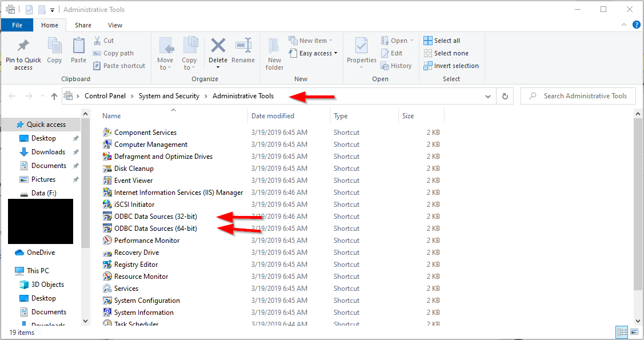Screen dimensions: 644x340
Task: Select the Computer Management icon
Action: pos(107,144)
